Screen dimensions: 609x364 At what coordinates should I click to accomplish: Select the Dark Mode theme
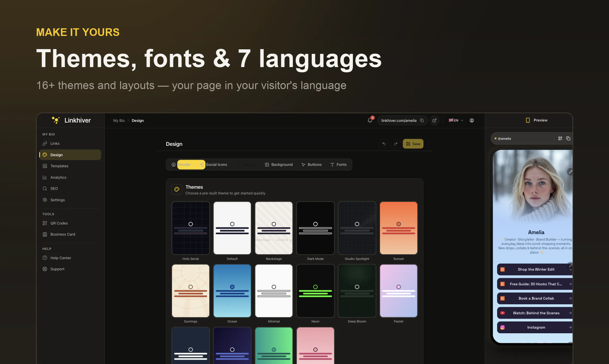tap(315, 228)
